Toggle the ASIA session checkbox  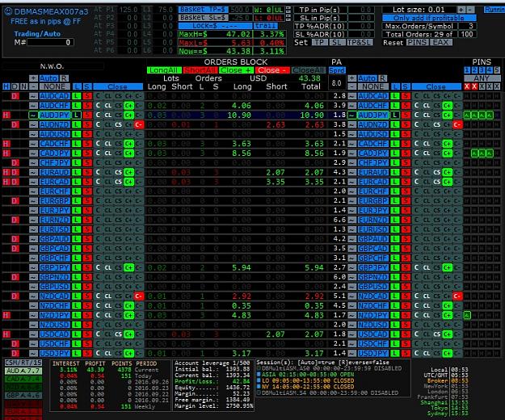click(259, 375)
